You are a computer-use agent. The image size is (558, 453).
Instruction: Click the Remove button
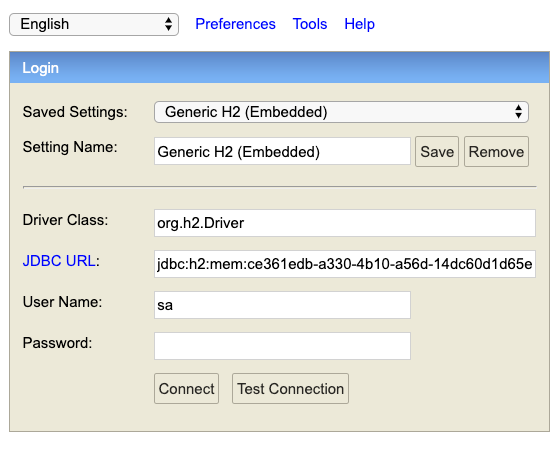pyautogui.click(x=496, y=152)
